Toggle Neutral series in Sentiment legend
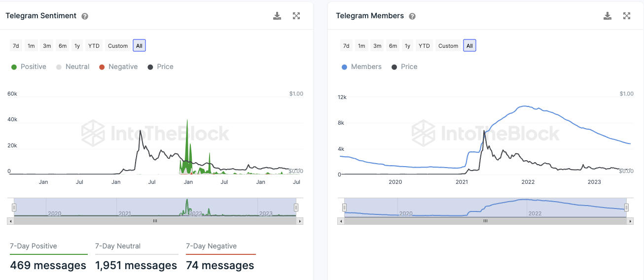 [x=72, y=67]
